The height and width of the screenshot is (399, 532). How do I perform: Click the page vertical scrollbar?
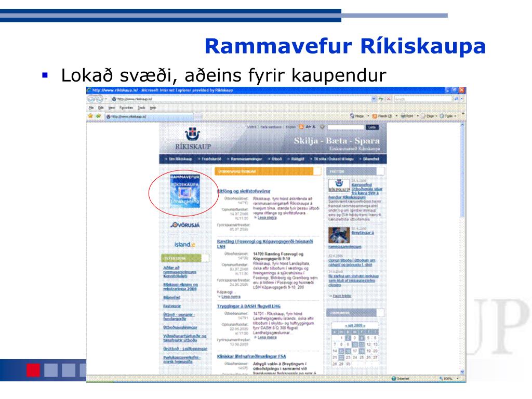[462, 249]
